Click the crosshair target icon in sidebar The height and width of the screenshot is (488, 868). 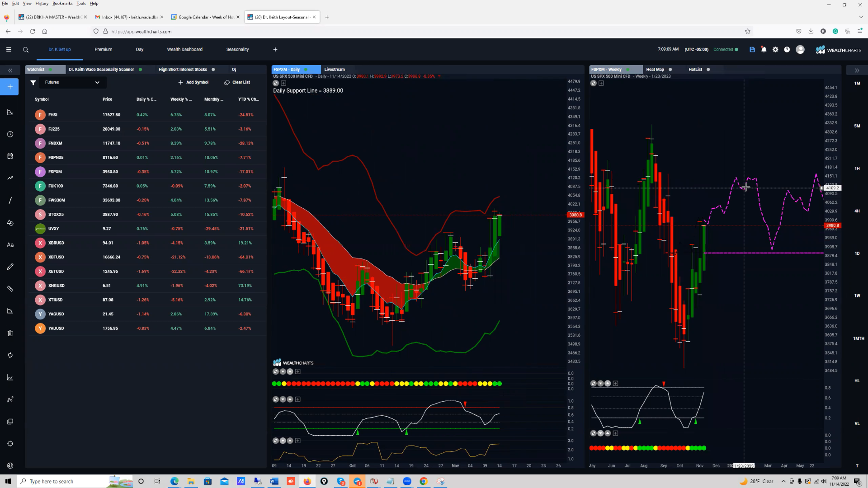pyautogui.click(x=10, y=444)
